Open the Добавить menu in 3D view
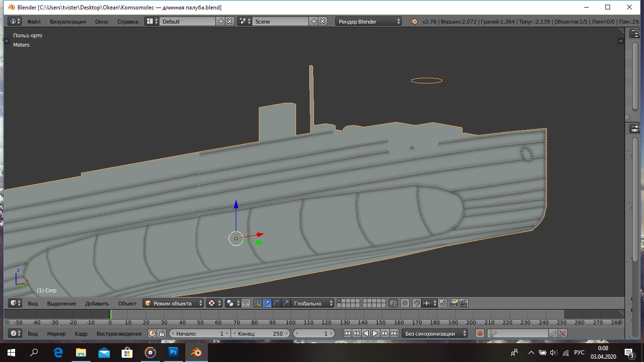This screenshot has height=362, width=644. click(x=97, y=304)
